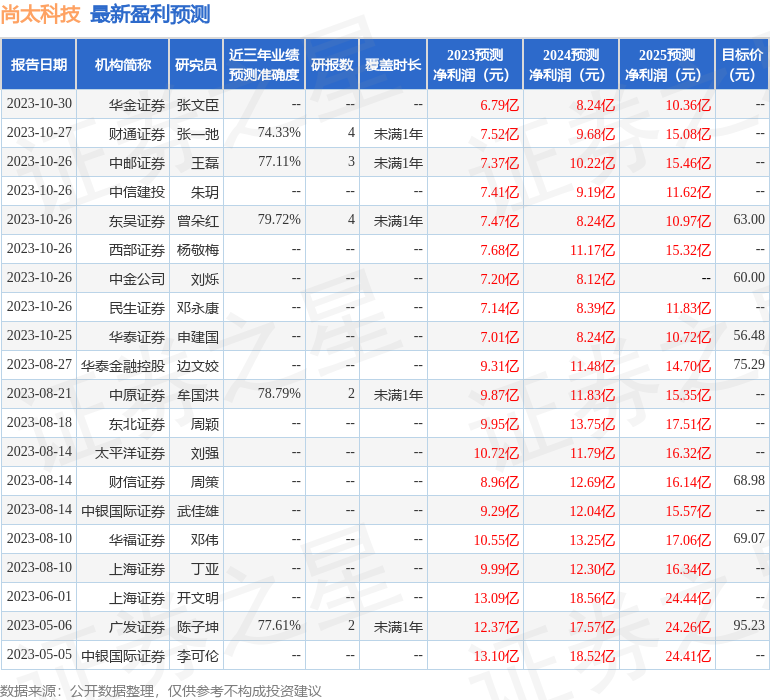
Task: Click analyst name 张文臣
Action: 197,105
